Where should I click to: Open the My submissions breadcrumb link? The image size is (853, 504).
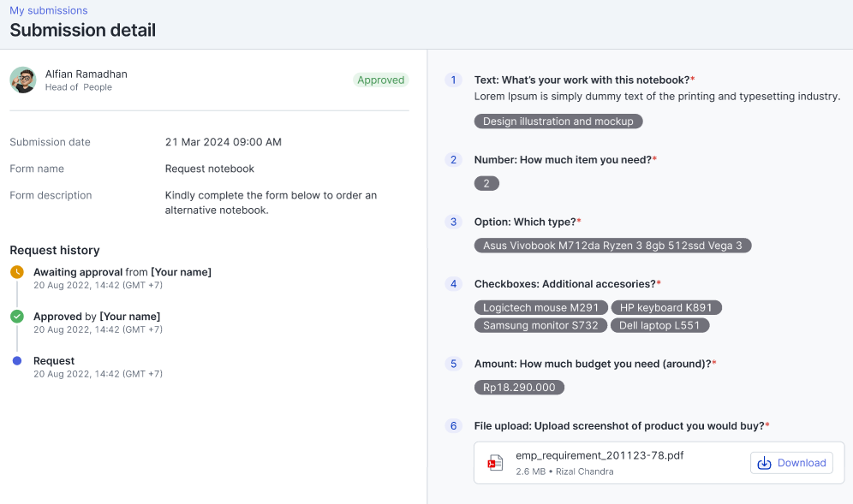click(49, 10)
